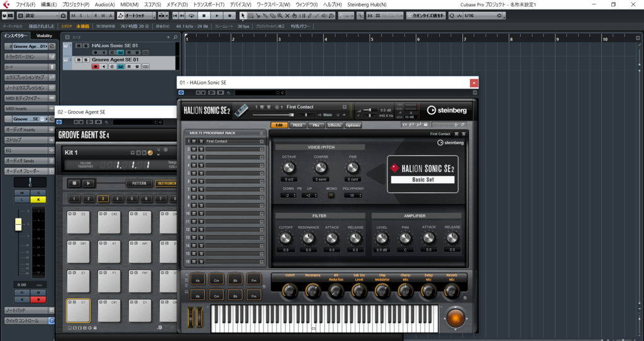Click the クオンタイズ値 grid type button
The image size is (644, 341).
[426, 16]
